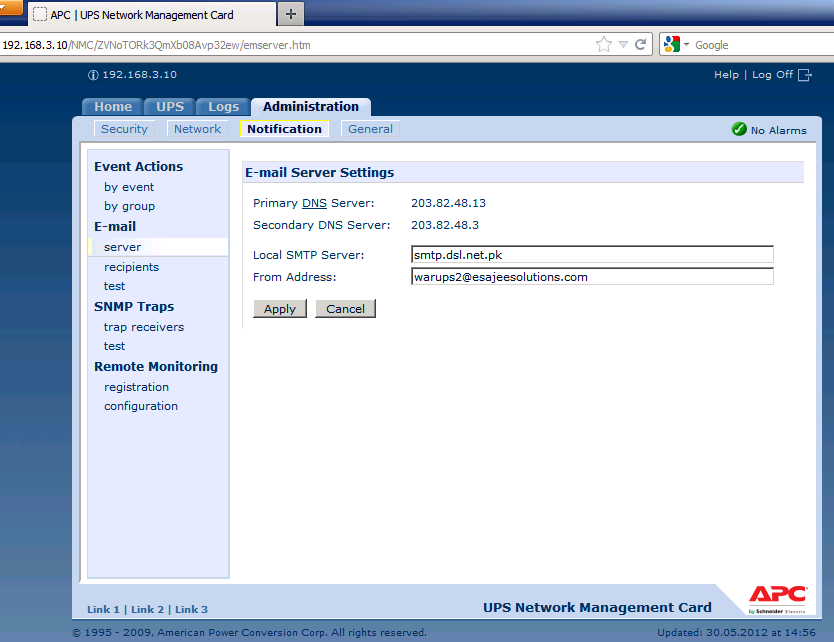The width and height of the screenshot is (834, 642).
Task: Open footer Link 2
Action: (x=147, y=610)
